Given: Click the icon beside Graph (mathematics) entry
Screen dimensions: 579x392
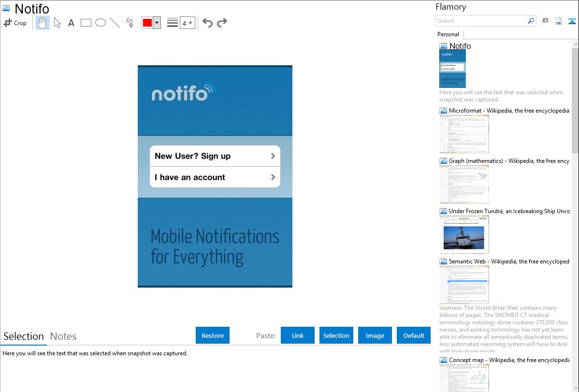Looking at the screenshot, I should click(443, 161).
